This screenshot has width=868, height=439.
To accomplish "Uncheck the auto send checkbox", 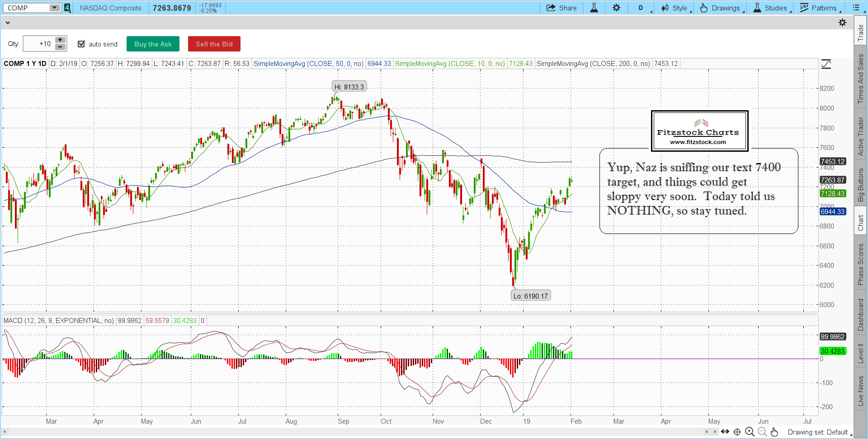I will [x=81, y=44].
